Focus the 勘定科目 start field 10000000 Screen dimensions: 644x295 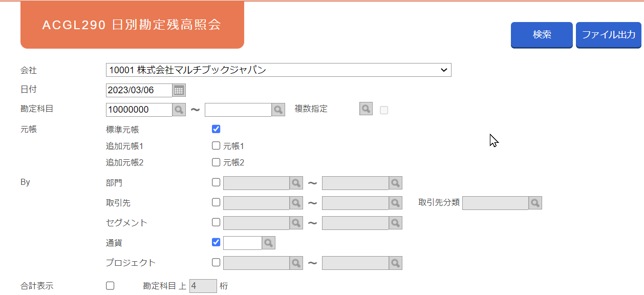tap(139, 110)
